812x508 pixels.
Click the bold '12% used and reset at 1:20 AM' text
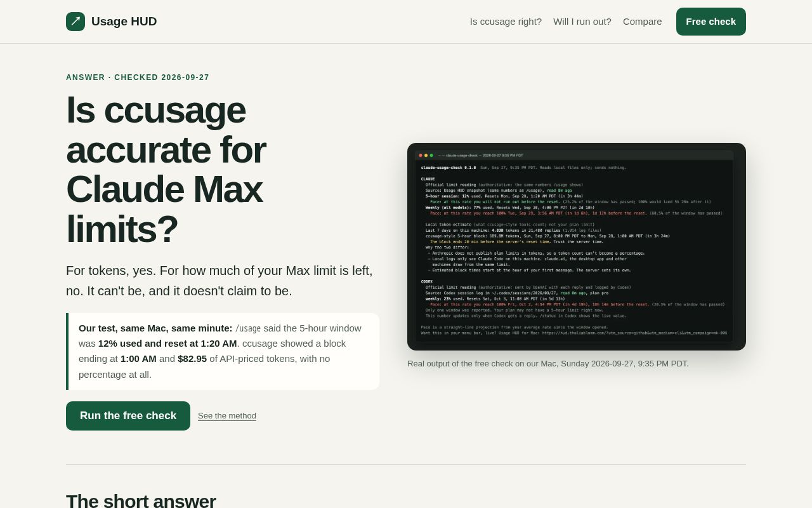(x=167, y=344)
